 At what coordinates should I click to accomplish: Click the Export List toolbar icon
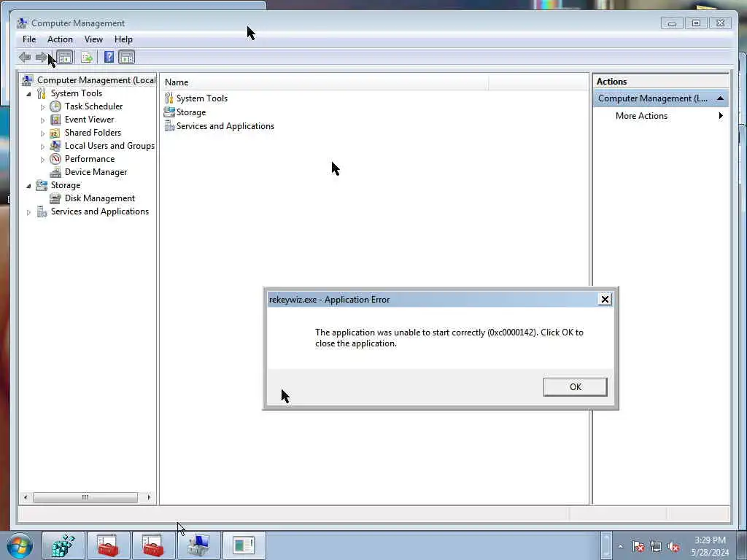click(x=87, y=58)
